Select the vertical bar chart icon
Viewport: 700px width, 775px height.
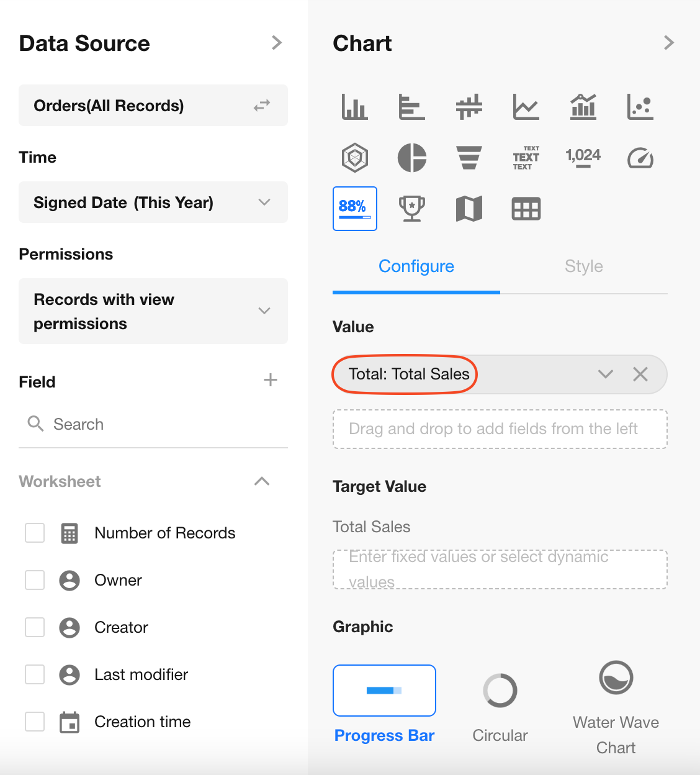tap(354, 107)
